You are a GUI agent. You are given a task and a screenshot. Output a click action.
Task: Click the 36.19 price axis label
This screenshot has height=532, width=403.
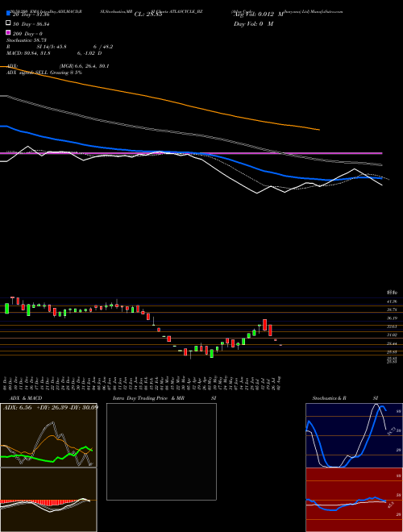click(392, 318)
